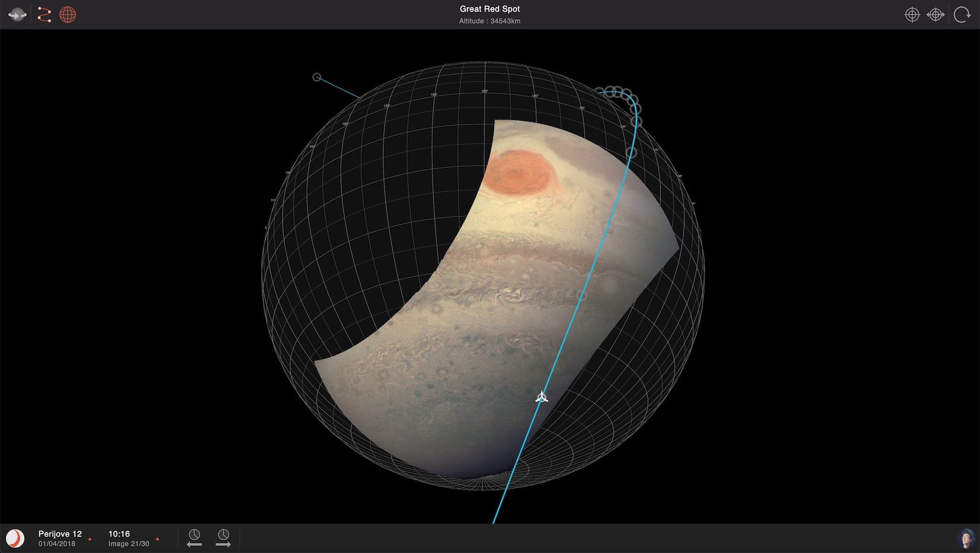Select the Altitude 34543km label

[490, 21]
